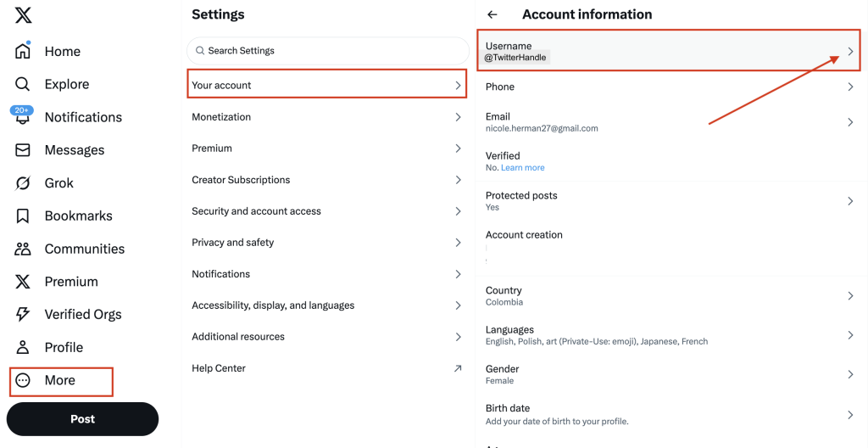Open the Grok icon
Viewport: 868px width, 448px height.
click(x=23, y=183)
